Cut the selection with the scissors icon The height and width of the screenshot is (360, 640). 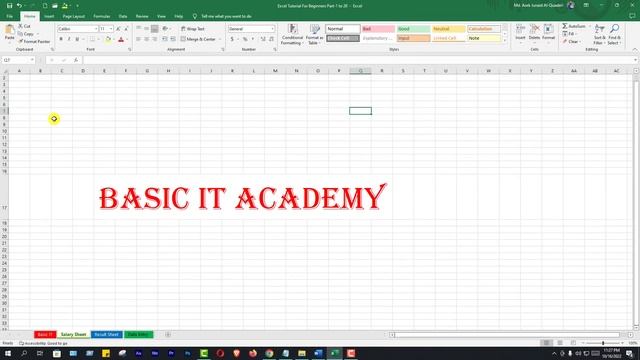[x=20, y=26]
